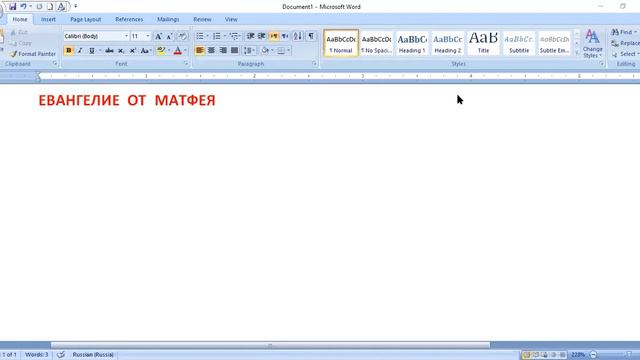Expand the Styles gallery more arrow
The image size is (640, 360).
pos(577,53)
